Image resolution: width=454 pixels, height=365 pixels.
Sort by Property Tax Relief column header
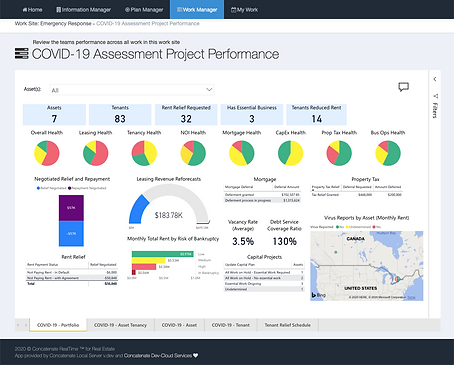tap(325, 187)
